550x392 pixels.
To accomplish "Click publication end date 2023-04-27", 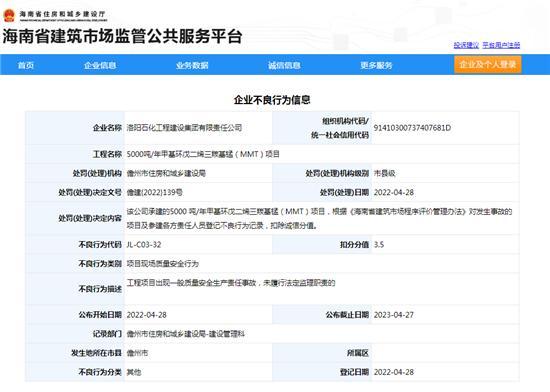I will (394, 315).
